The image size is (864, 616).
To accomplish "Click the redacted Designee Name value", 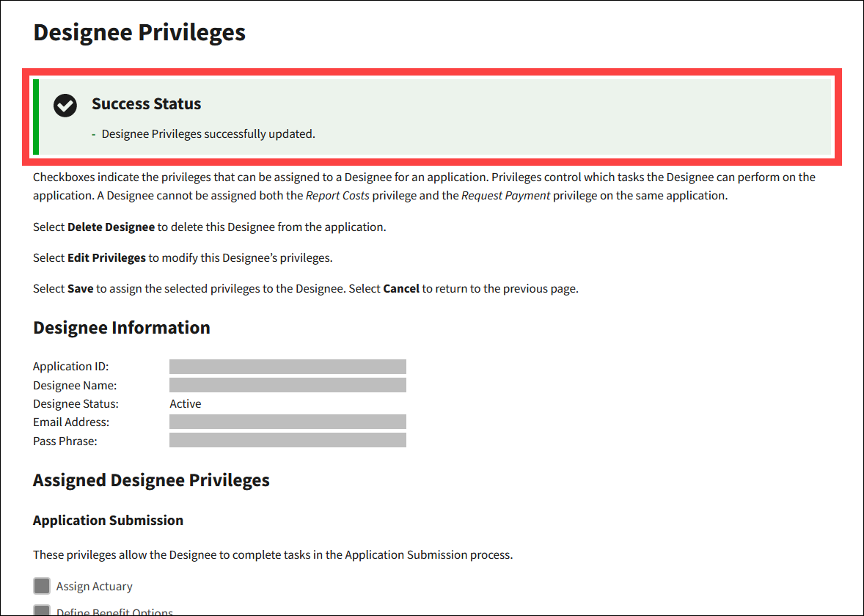I will click(288, 385).
